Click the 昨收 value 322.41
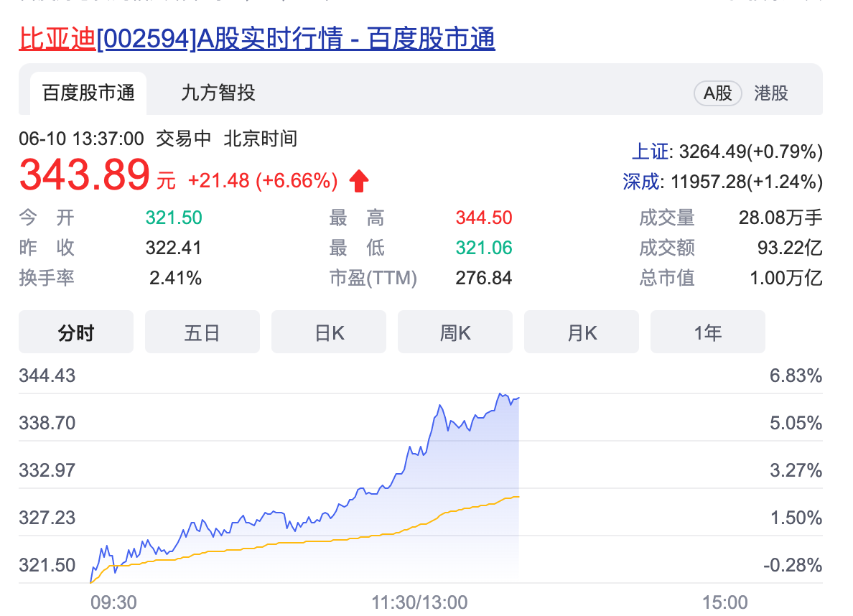Image resolution: width=853 pixels, height=616 pixels. 174,248
